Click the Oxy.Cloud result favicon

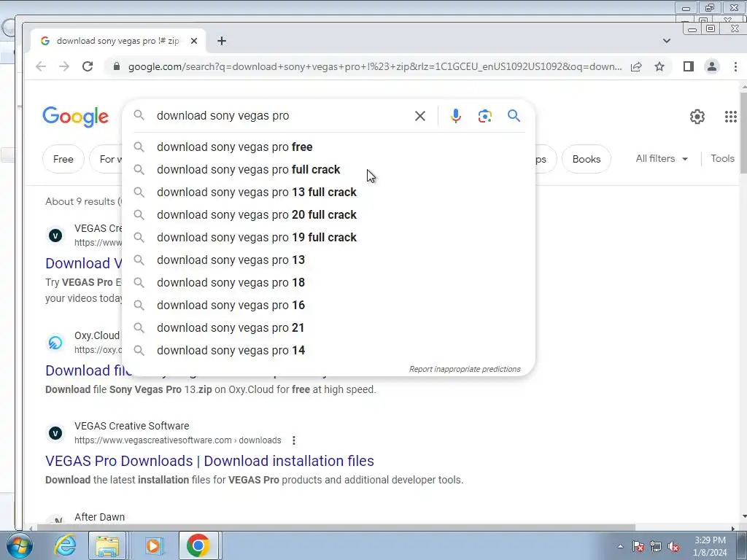55,343
